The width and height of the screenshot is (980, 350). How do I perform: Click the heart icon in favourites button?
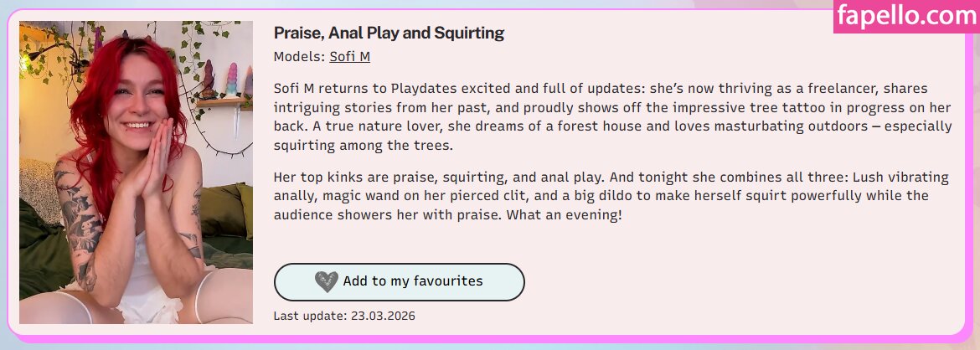click(x=327, y=282)
